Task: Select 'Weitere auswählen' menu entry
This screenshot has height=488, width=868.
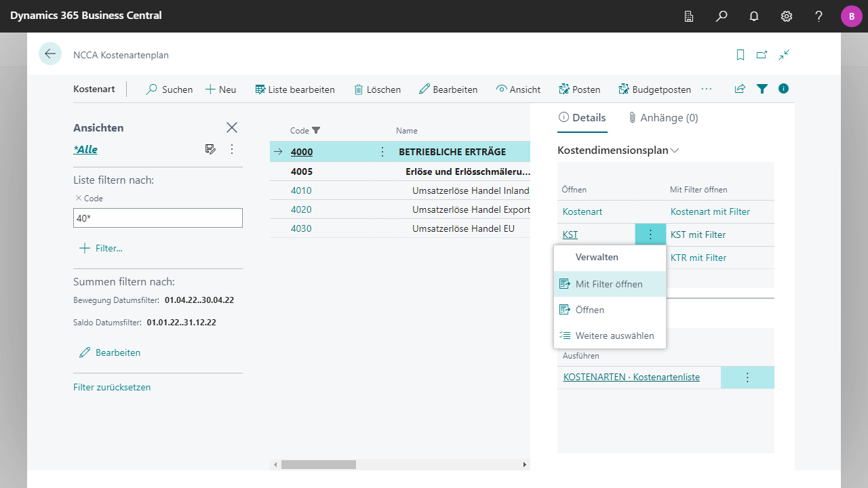Action: pyautogui.click(x=614, y=335)
